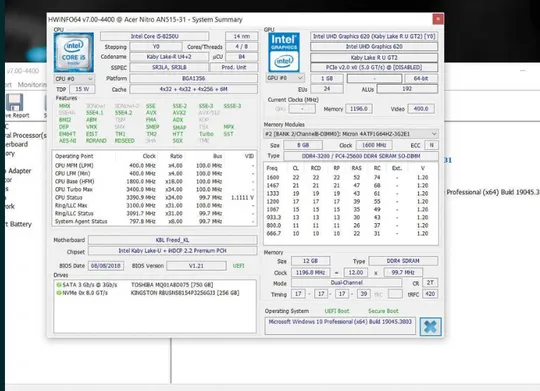Screen dimensions: 540x391
Task: Click the KBL Freed_KL motherboard field
Action: 173,240
